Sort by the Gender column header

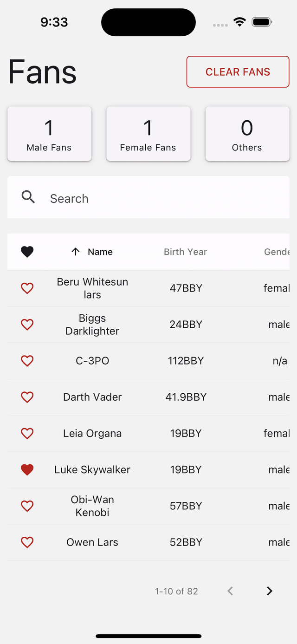click(277, 252)
